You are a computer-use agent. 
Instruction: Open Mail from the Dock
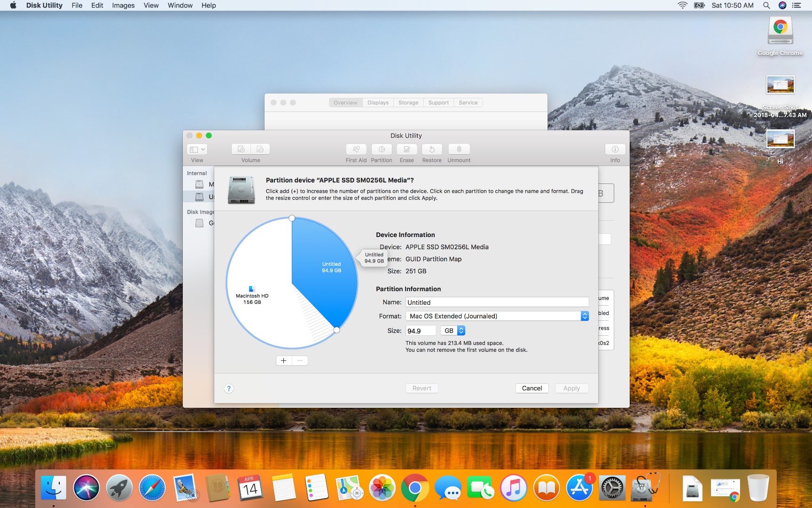tap(185, 487)
